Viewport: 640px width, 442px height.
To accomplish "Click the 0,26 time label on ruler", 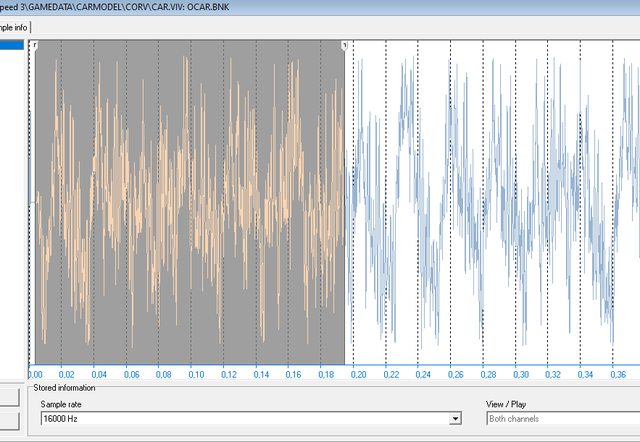I will [x=456, y=374].
